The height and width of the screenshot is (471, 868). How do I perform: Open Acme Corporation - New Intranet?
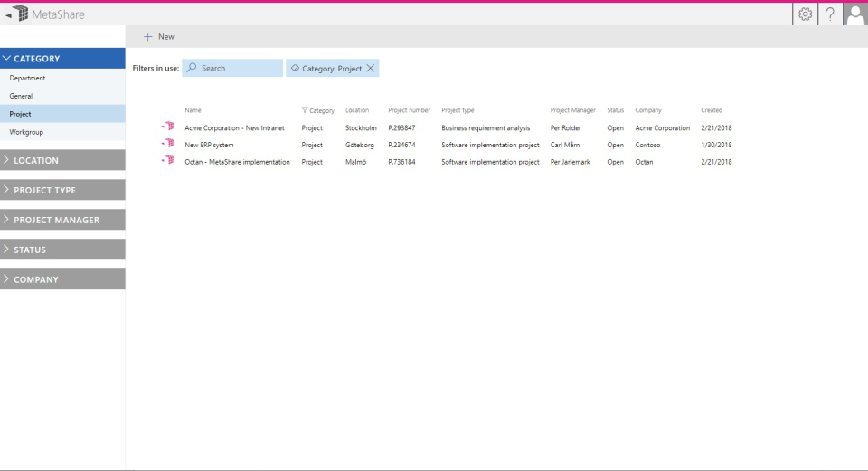(x=234, y=127)
